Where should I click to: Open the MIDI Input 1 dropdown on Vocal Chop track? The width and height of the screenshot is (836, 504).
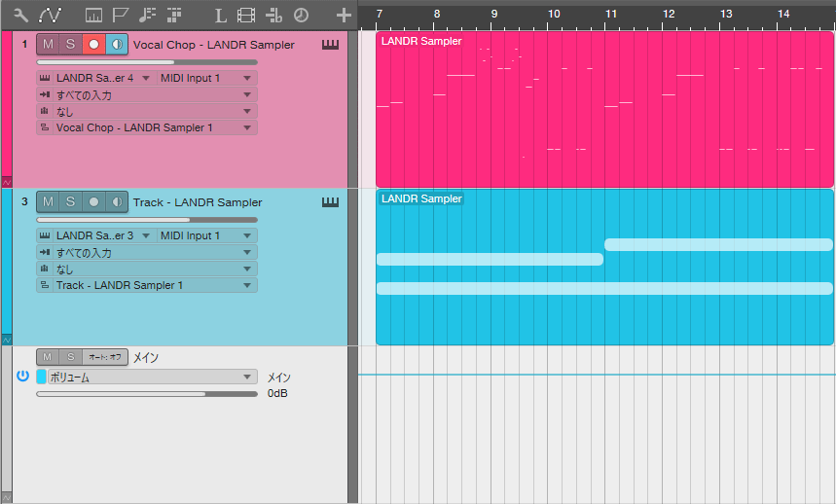tap(207, 78)
